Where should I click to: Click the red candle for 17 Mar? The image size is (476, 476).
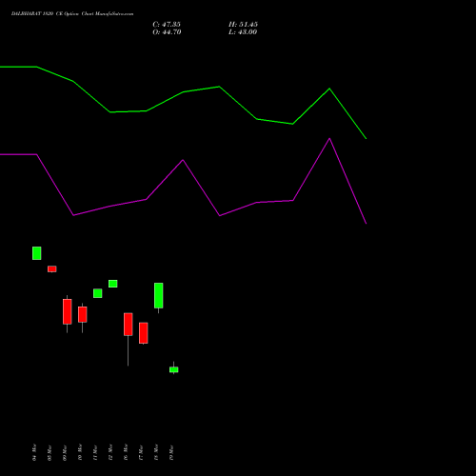point(144,333)
